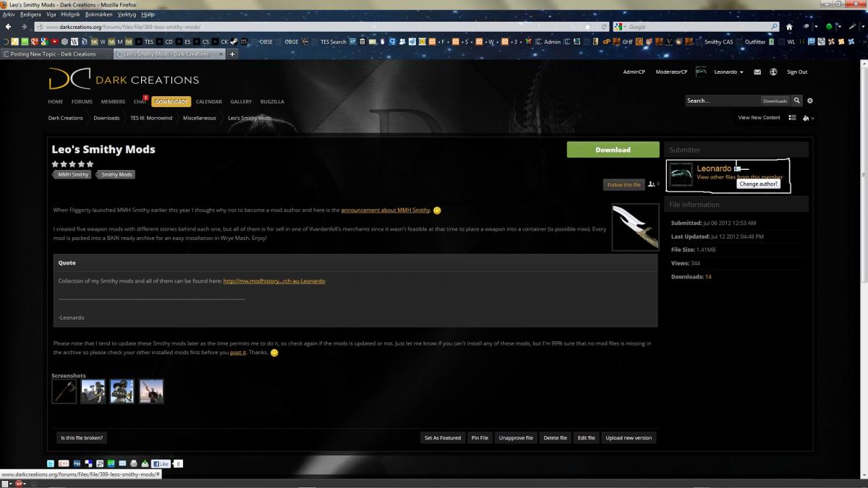Open a new browser tab
This screenshot has width=868, height=488.
coord(233,54)
